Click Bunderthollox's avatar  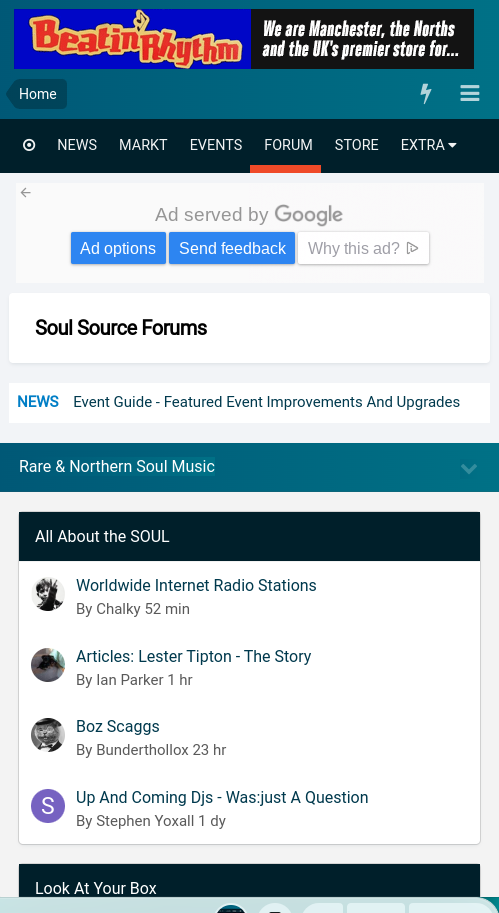click(x=48, y=735)
